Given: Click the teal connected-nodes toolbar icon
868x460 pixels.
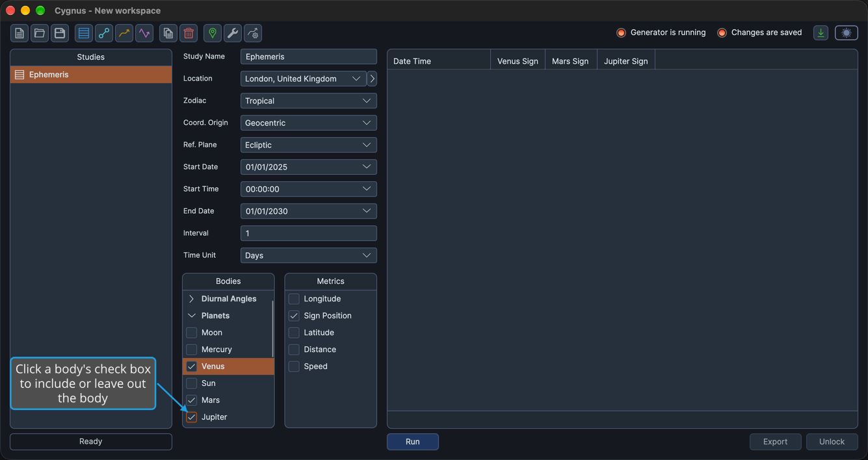Looking at the screenshot, I should 104,33.
